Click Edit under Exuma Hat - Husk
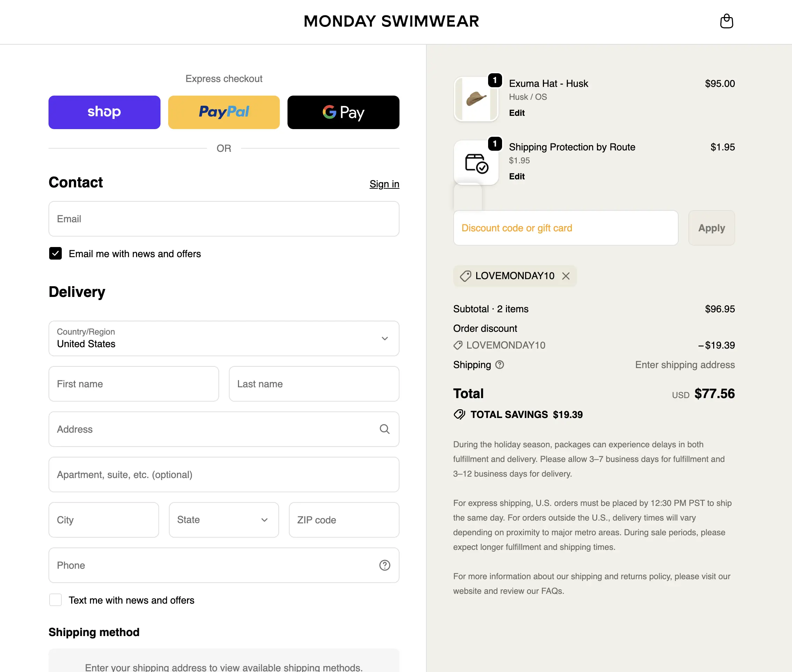 pyautogui.click(x=517, y=113)
